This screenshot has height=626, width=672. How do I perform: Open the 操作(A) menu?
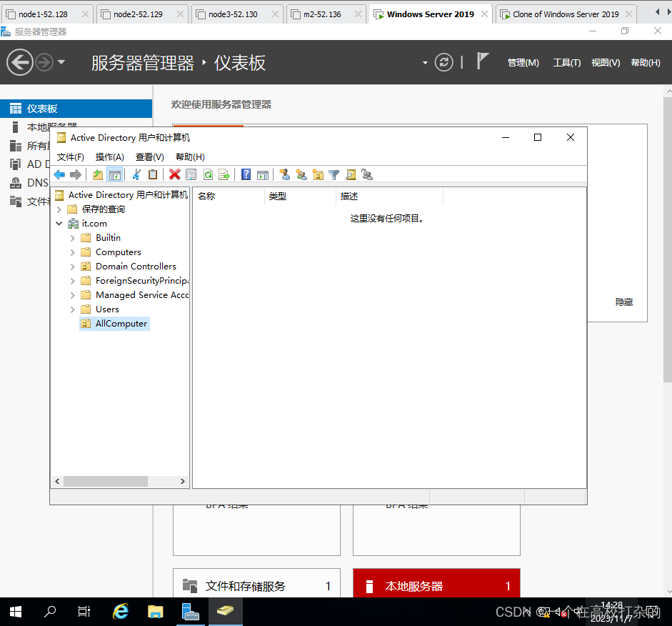110,157
